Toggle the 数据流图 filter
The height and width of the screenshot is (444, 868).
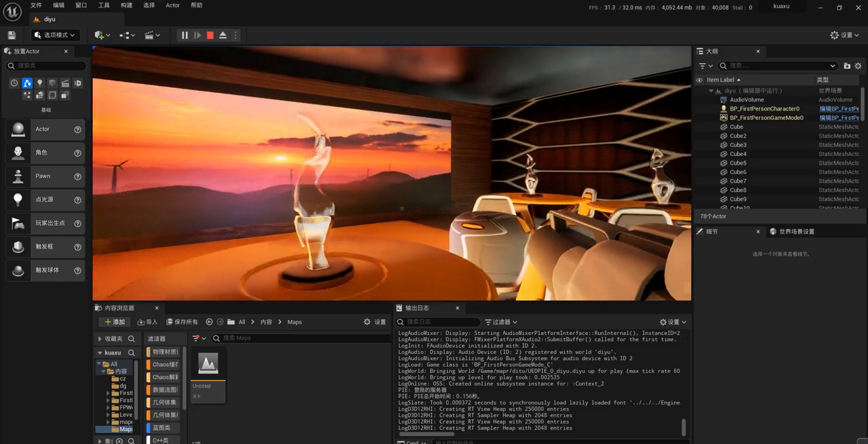163,390
